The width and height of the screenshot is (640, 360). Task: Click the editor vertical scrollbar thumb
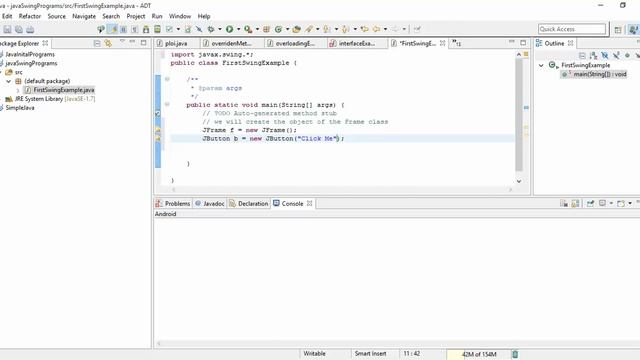pos(519,115)
